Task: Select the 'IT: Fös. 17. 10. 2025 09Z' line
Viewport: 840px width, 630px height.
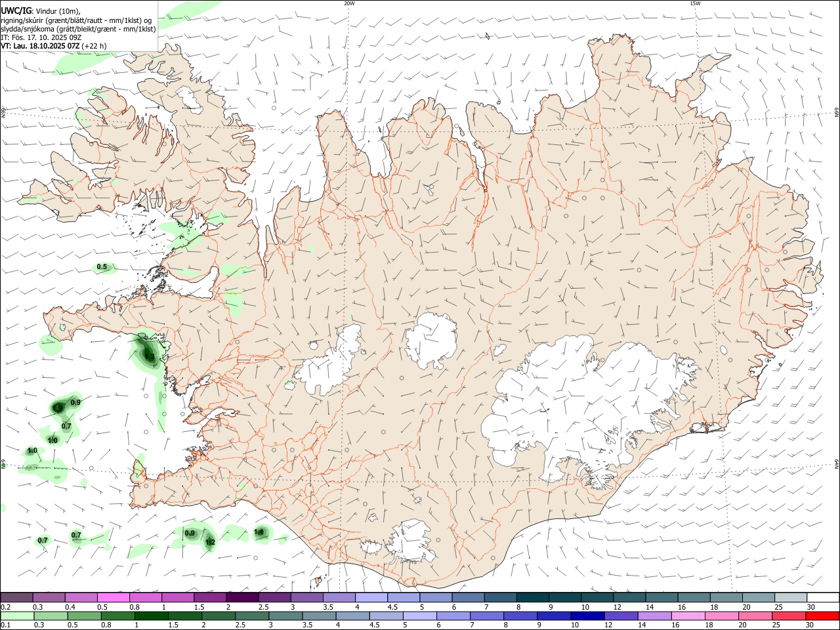Action: (x=41, y=37)
